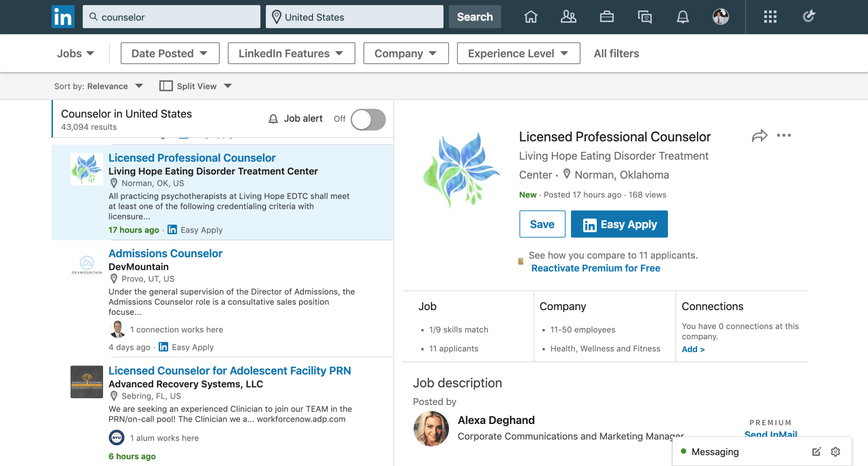Change Sort by Relevance dropdown

[x=99, y=86]
